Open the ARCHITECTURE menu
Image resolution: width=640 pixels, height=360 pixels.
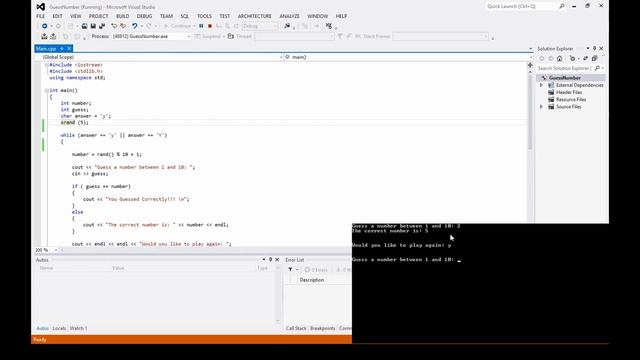pos(254,16)
